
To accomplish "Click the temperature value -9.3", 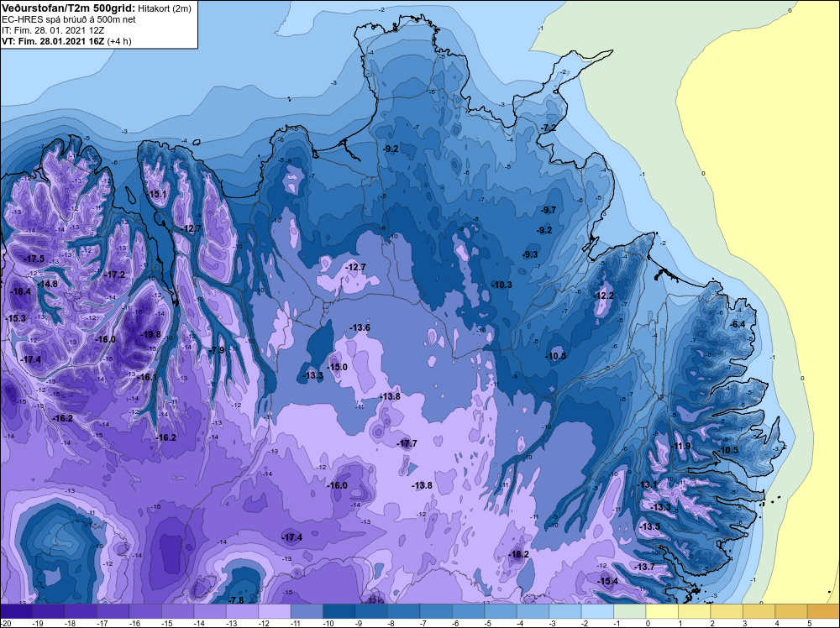I will (530, 255).
